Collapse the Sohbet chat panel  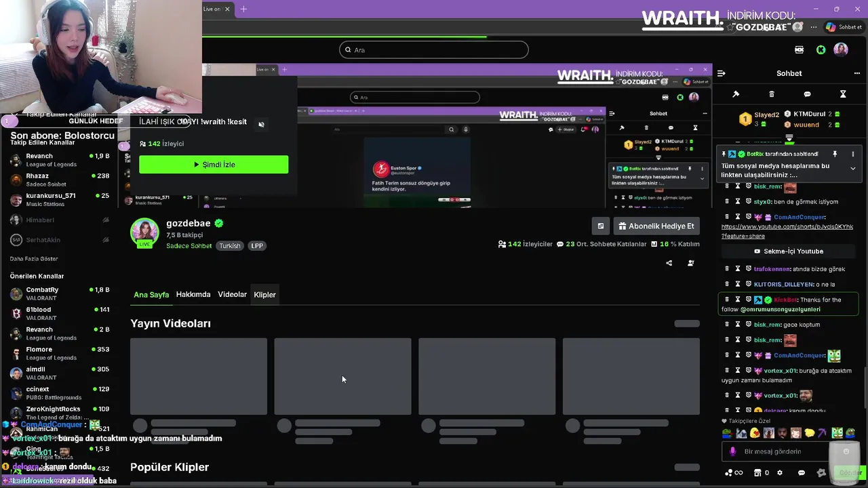coord(722,73)
